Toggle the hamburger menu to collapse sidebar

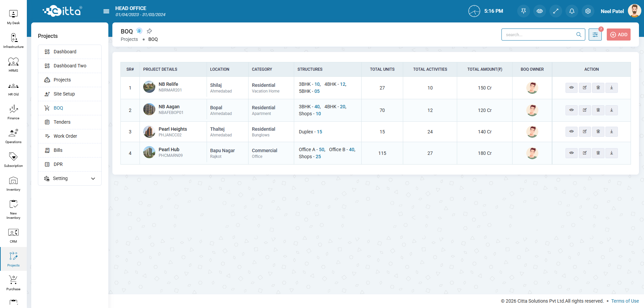[106, 11]
